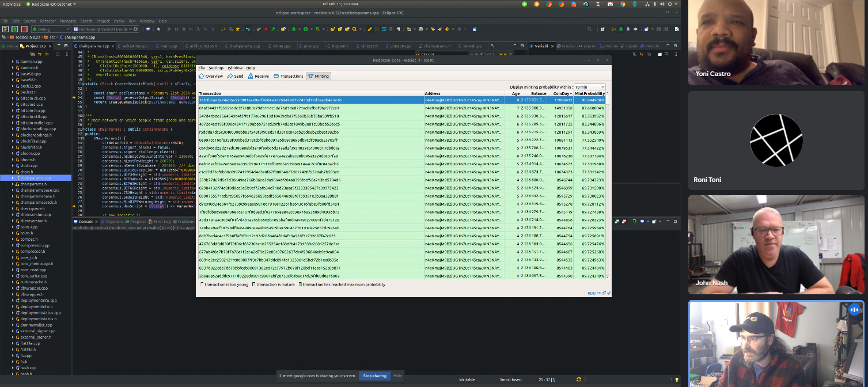868x387 pixels.
Task: Click the system volume icon in top bar
Action: (x=663, y=3)
